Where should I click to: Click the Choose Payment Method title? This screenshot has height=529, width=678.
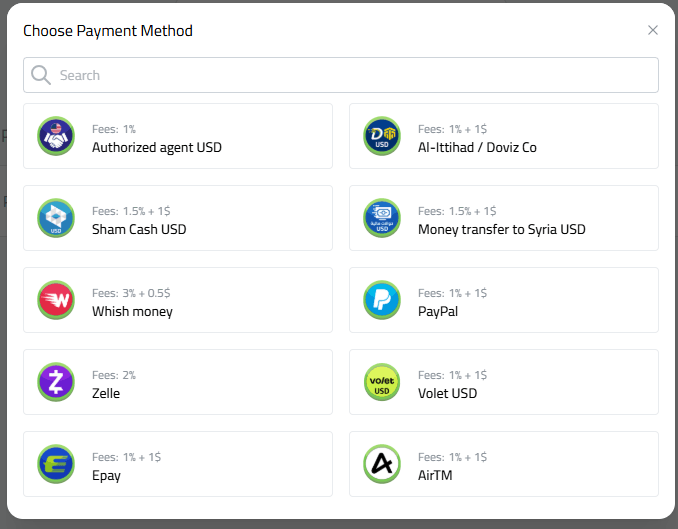click(108, 31)
